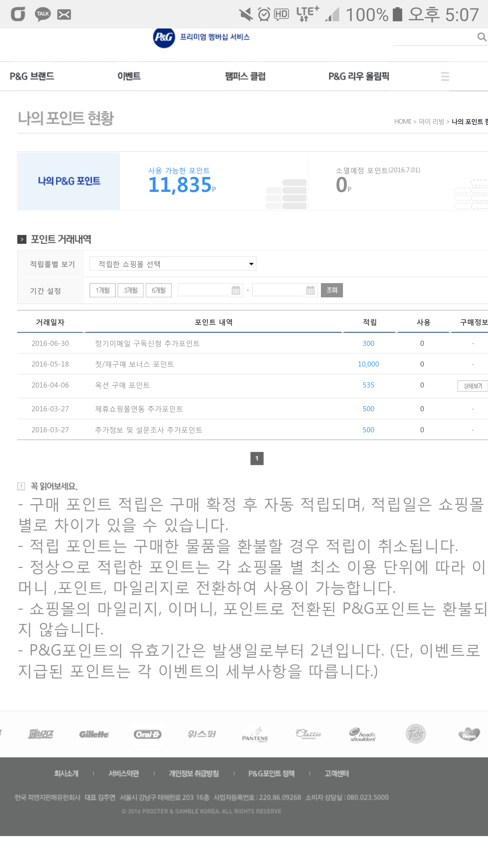Tap the search magnifier icon
The width and height of the screenshot is (488, 868).
point(481,37)
